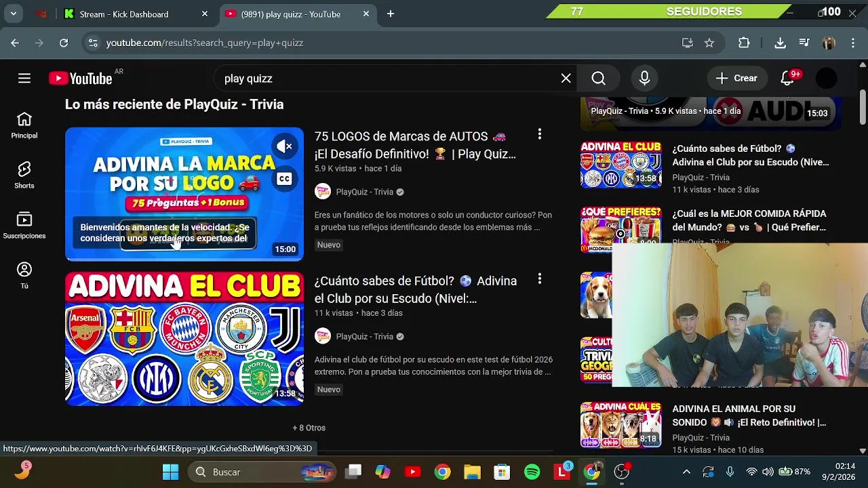The width and height of the screenshot is (868, 488).
Task: Open Shorts from the sidebar
Action: coord(24,176)
